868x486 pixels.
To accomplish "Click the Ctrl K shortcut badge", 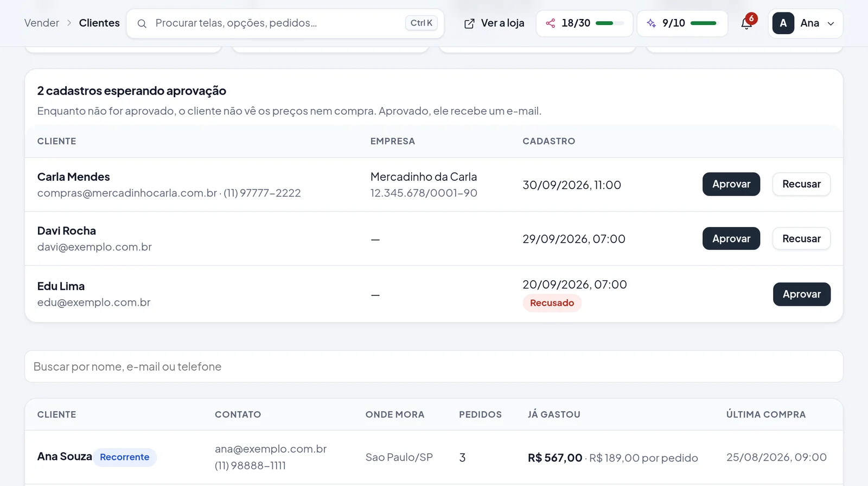I will click(421, 23).
